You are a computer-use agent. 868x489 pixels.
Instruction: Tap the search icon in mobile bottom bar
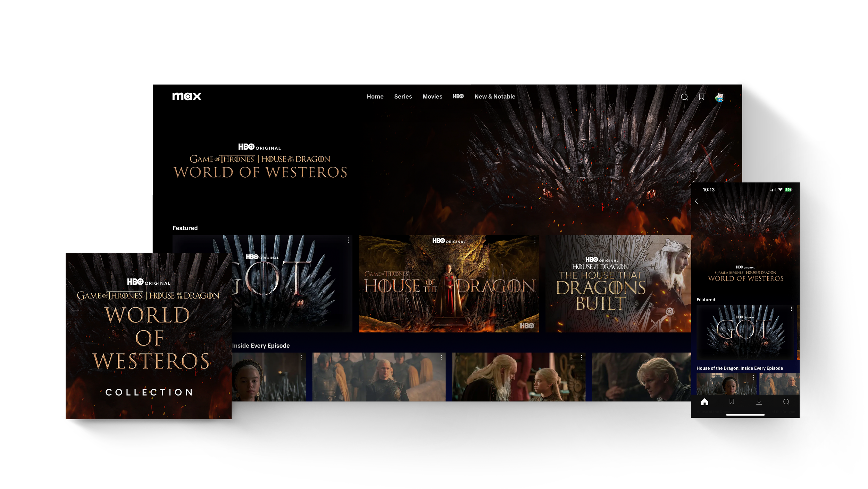tap(786, 402)
